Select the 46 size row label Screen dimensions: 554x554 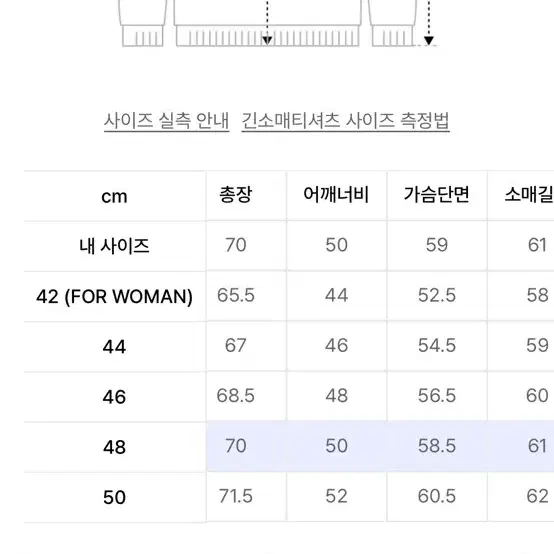(114, 397)
